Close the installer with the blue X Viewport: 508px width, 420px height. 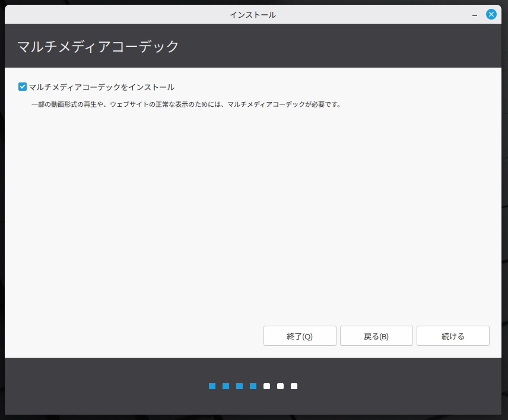click(x=491, y=14)
